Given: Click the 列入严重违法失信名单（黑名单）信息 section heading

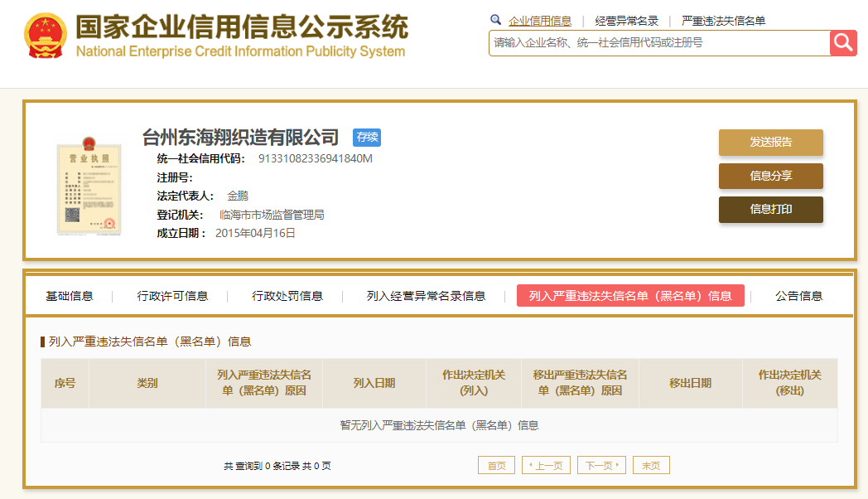Looking at the screenshot, I should (149, 342).
